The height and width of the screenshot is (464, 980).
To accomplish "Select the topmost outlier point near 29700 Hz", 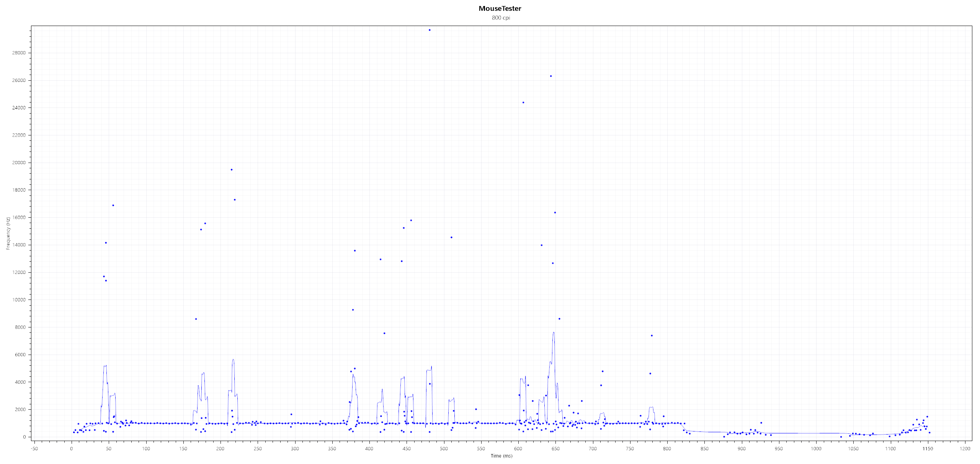I will 430,30.
